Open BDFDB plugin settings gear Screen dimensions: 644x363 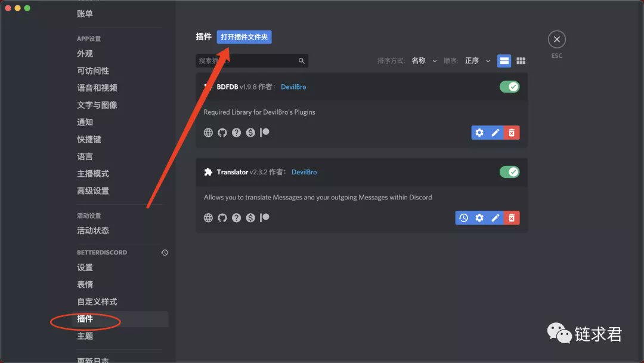click(479, 133)
